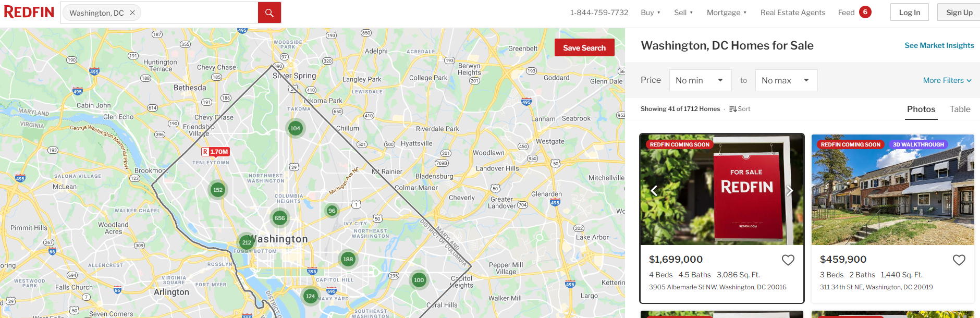Show next photo of Albemarle St listing
The image size is (980, 318).
pos(790,191)
